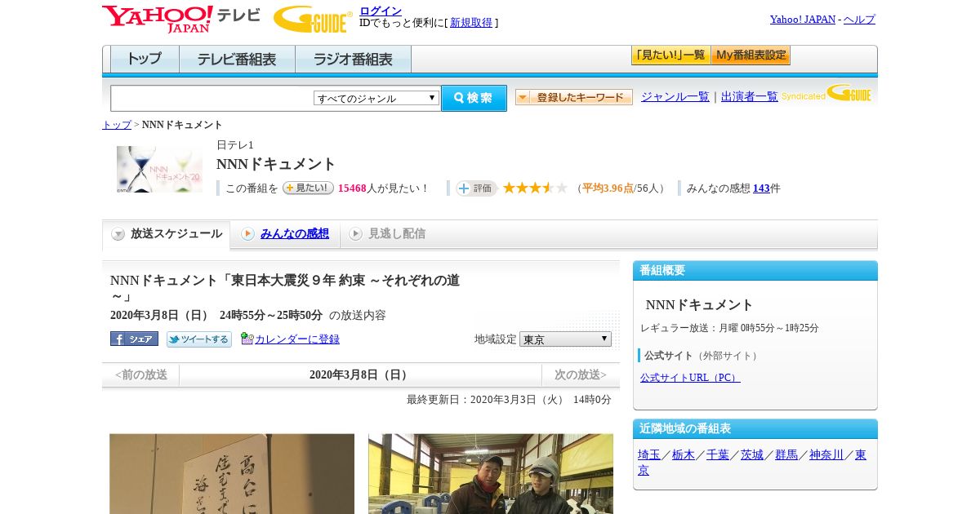This screenshot has width=980, height=514.
Task: Follow the トップ breadcrumb link
Action: (117, 125)
